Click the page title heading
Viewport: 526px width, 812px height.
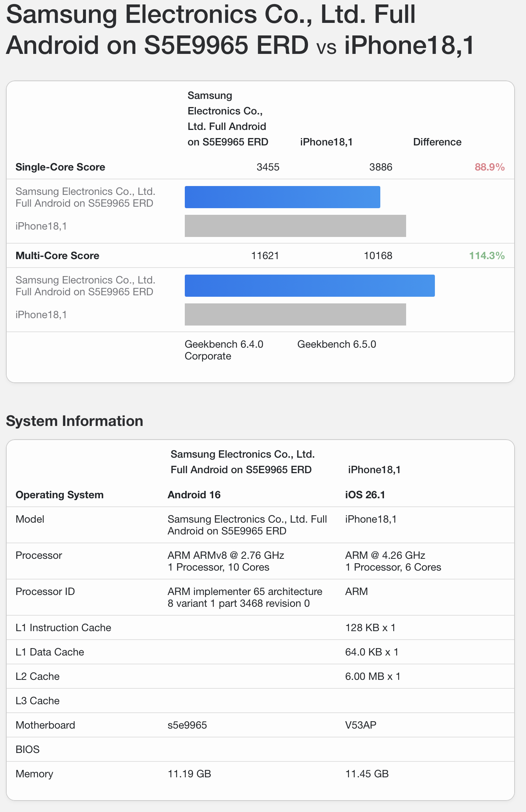[x=240, y=30]
